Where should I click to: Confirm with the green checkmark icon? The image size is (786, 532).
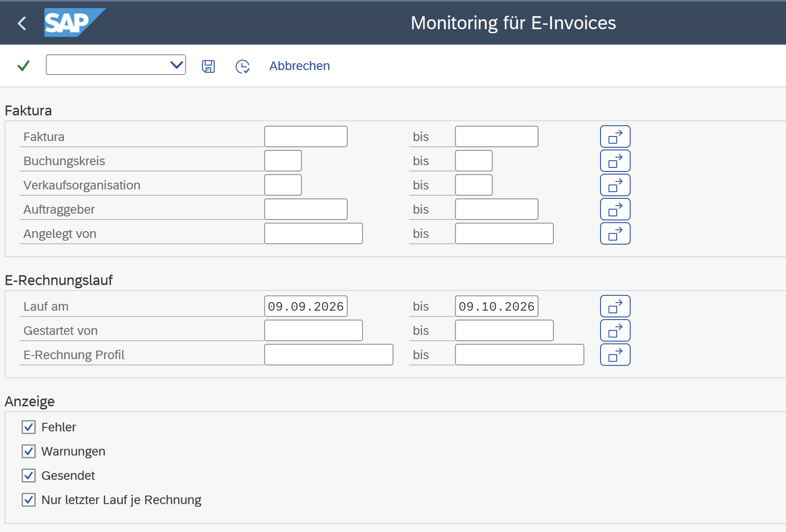coord(23,66)
